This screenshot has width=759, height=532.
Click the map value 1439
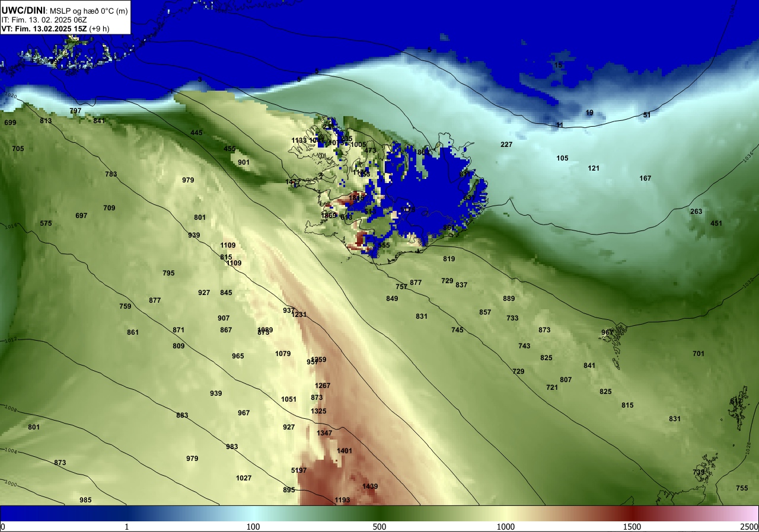pyautogui.click(x=370, y=486)
